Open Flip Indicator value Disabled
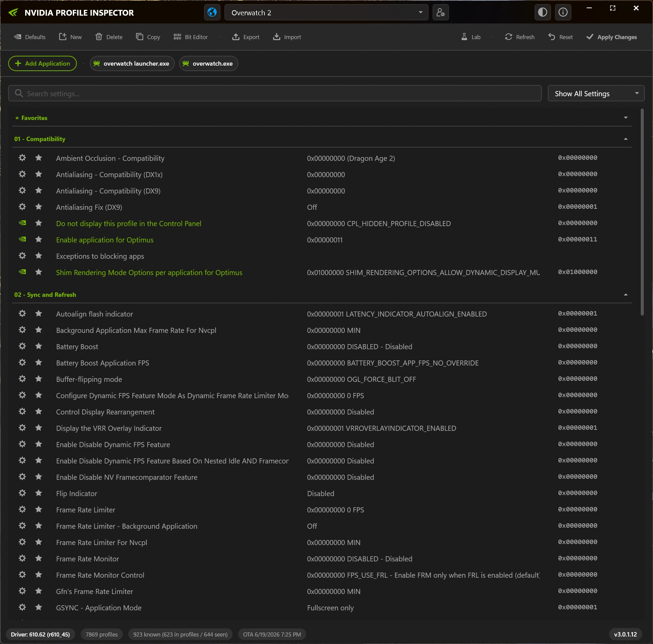The image size is (653, 644). point(320,493)
